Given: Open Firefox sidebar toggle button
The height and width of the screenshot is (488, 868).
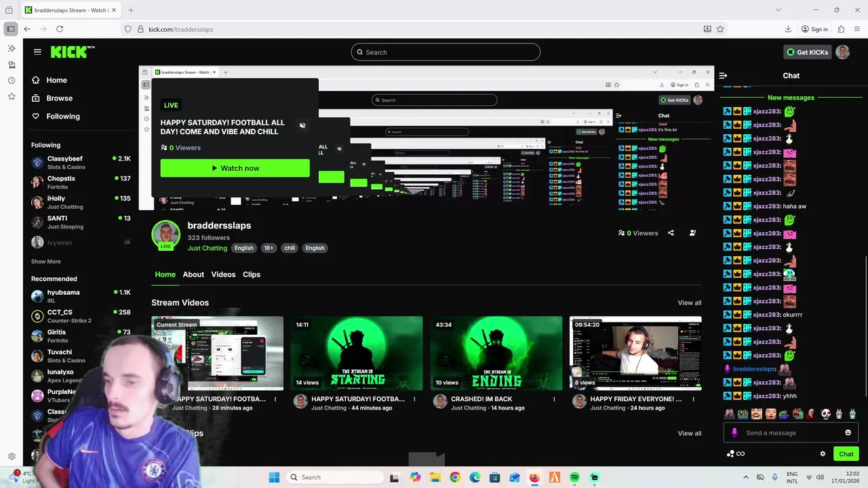Looking at the screenshot, I should 11,29.
